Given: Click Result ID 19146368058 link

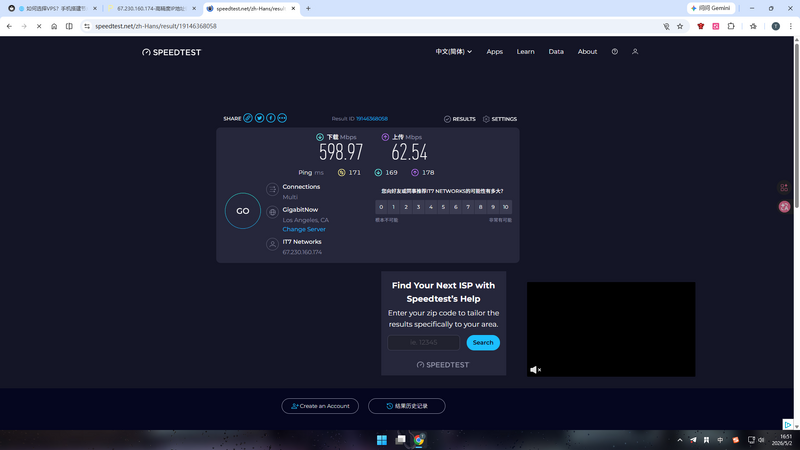Looking at the screenshot, I should tap(372, 119).
